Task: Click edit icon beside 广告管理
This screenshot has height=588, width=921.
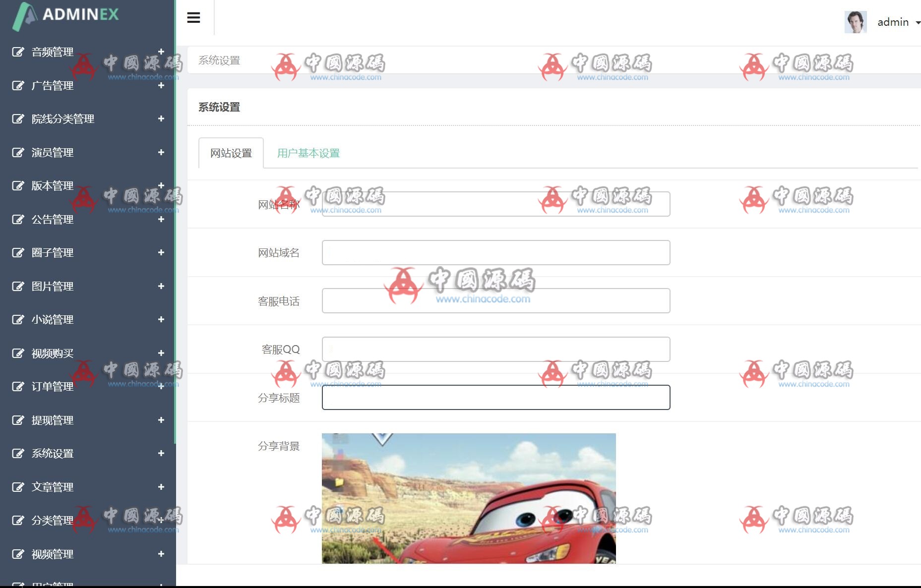Action: pos(18,86)
